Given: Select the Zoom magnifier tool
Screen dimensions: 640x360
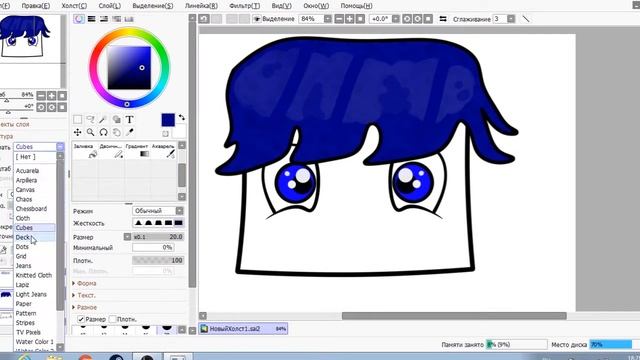Looking at the screenshot, I should click(x=90, y=132).
